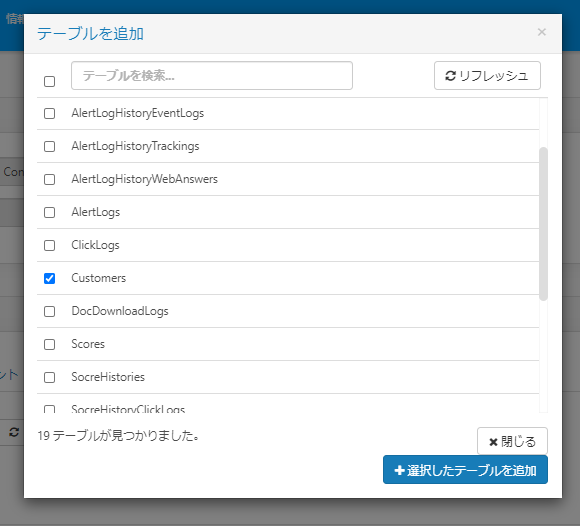Tick the AlertLogHistoryWebAnswers checkbox
Screen dimensions: 580x526
coord(50,179)
